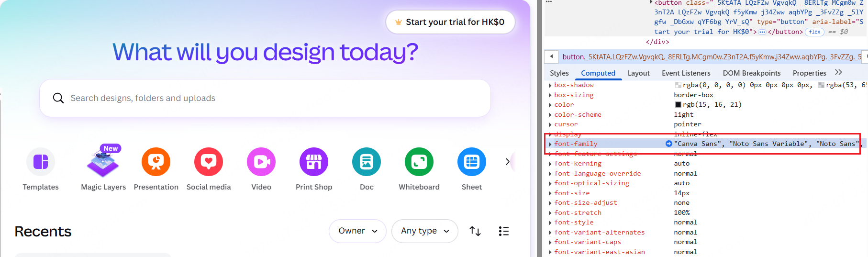The height and width of the screenshot is (257, 868).
Task: Expand the cursor computed property
Action: pyautogui.click(x=550, y=124)
